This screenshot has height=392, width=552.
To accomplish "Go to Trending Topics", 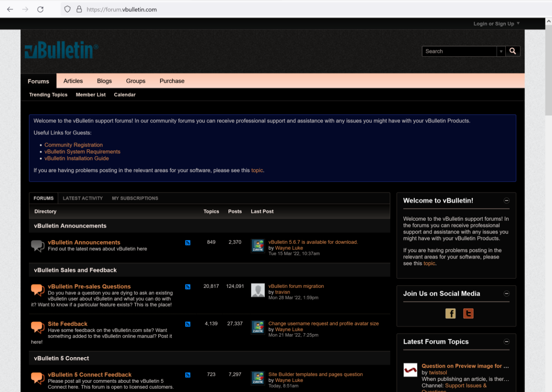I will [48, 95].
